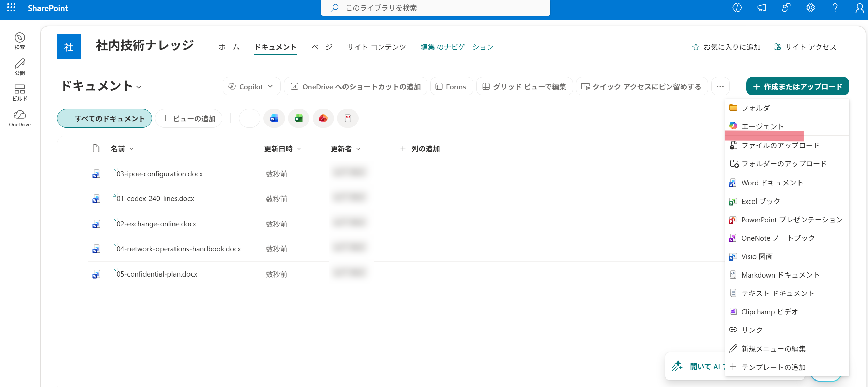Image resolution: width=868 pixels, height=387 pixels.
Task: Go to ページ navigation tab
Action: tap(322, 47)
